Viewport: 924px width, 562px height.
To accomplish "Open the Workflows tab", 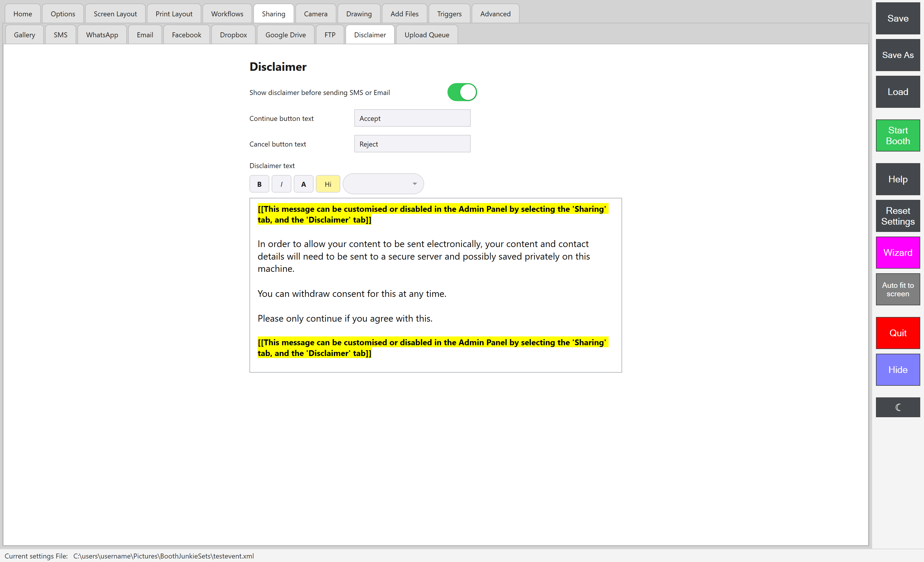I will coord(227,14).
